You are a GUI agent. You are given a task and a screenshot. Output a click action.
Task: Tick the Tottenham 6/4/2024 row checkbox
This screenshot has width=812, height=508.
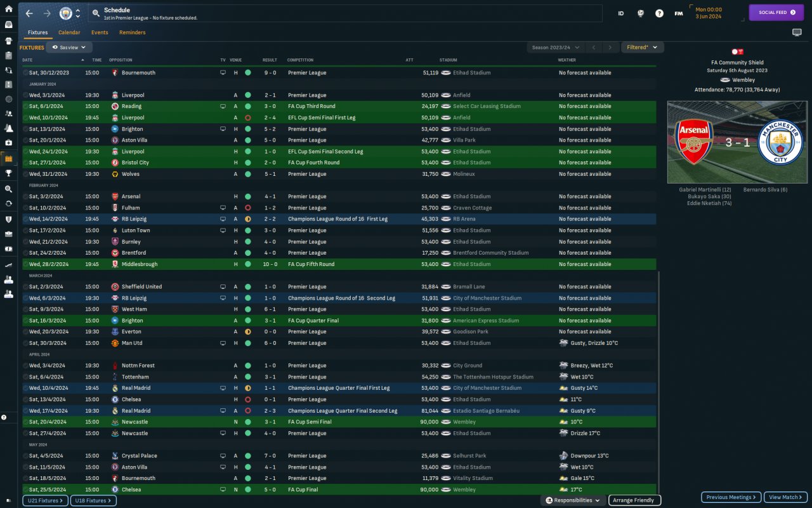click(25, 377)
